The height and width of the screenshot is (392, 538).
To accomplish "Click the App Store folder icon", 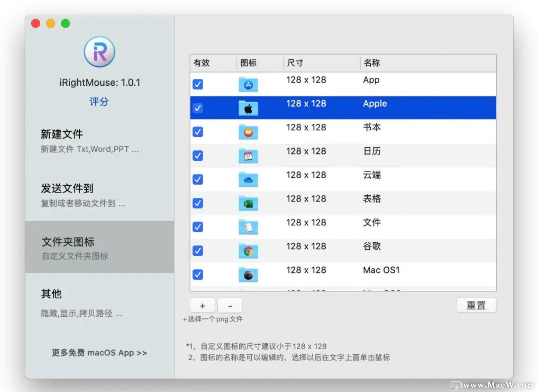I will pos(248,84).
